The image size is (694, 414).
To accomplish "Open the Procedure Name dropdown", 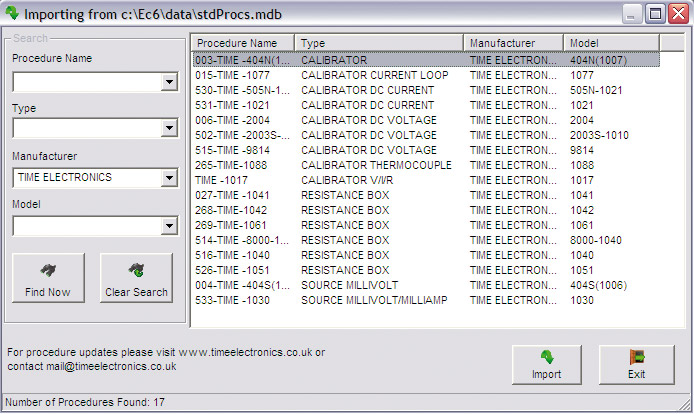I will [168, 82].
